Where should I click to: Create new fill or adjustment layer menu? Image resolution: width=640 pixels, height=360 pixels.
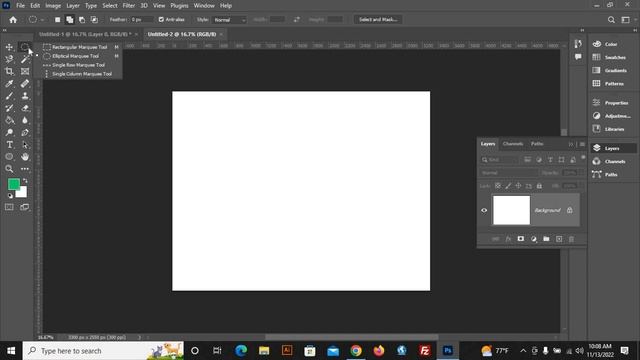[533, 239]
